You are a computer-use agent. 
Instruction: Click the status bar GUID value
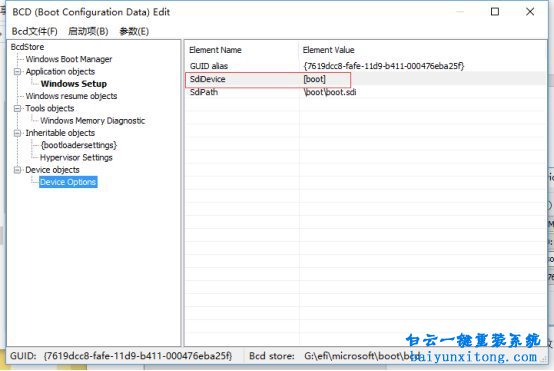[x=138, y=356]
